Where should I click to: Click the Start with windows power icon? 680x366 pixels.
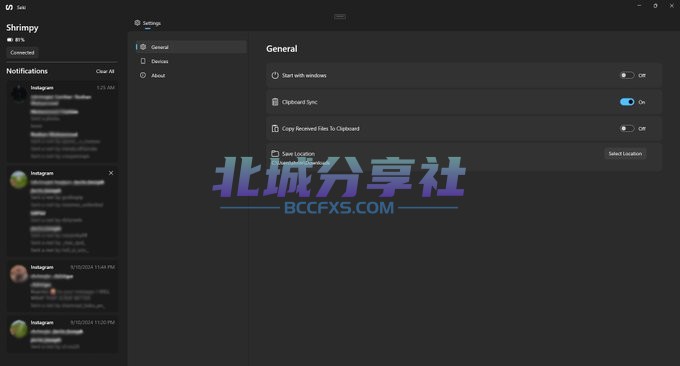tap(275, 75)
